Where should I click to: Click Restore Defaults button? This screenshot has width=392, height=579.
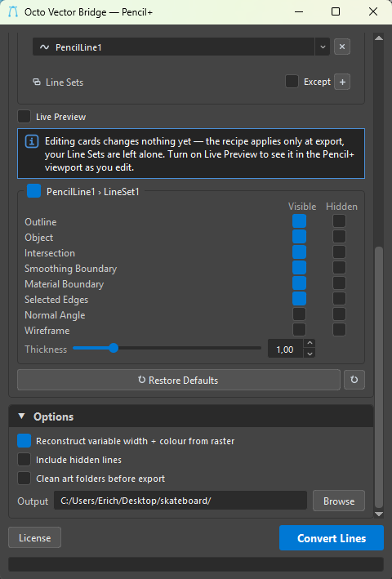[179, 380]
